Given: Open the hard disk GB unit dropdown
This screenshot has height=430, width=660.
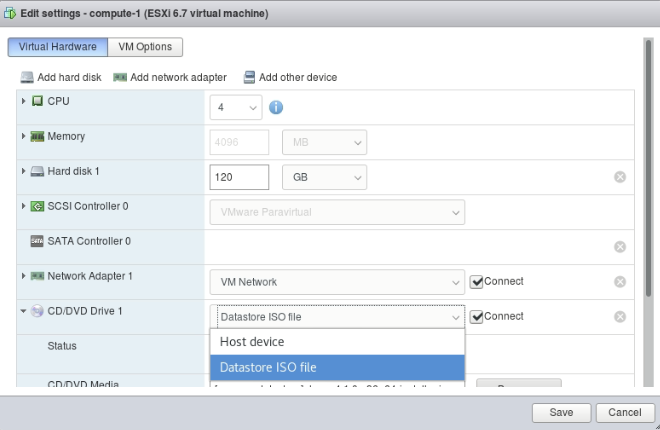Looking at the screenshot, I should (325, 177).
